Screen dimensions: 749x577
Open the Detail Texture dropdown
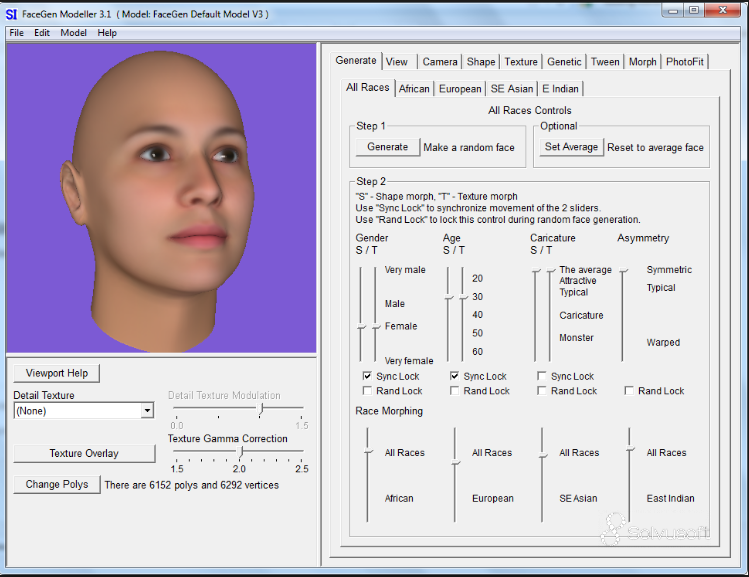[x=148, y=411]
